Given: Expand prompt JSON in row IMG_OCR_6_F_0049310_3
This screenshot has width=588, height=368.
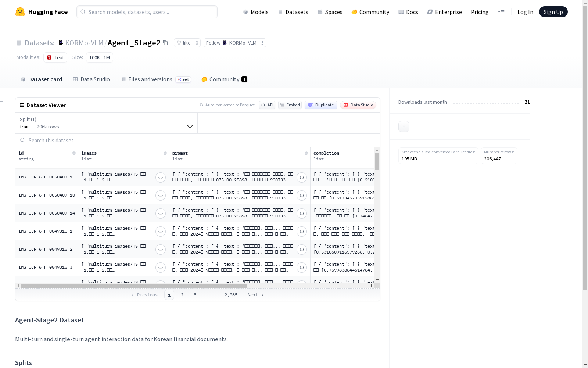Looking at the screenshot, I should pyautogui.click(x=302, y=268).
